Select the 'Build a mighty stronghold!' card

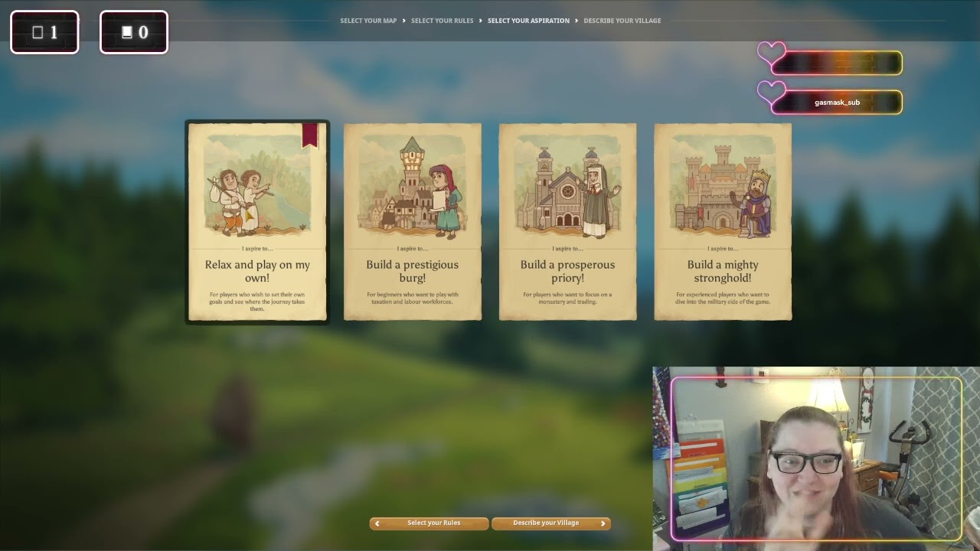[723, 222]
